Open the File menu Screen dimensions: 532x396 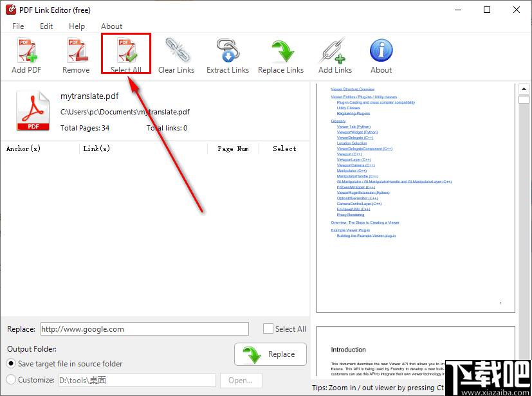[18, 26]
